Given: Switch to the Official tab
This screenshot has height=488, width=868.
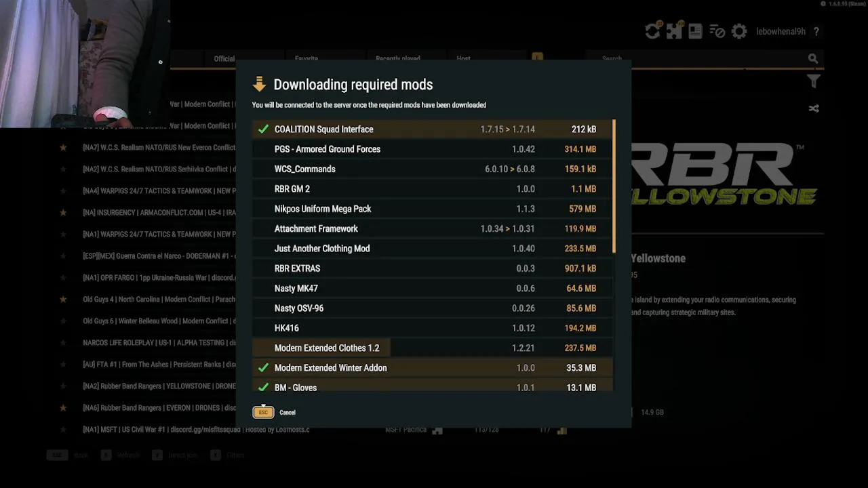Looking at the screenshot, I should pyautogui.click(x=224, y=59).
